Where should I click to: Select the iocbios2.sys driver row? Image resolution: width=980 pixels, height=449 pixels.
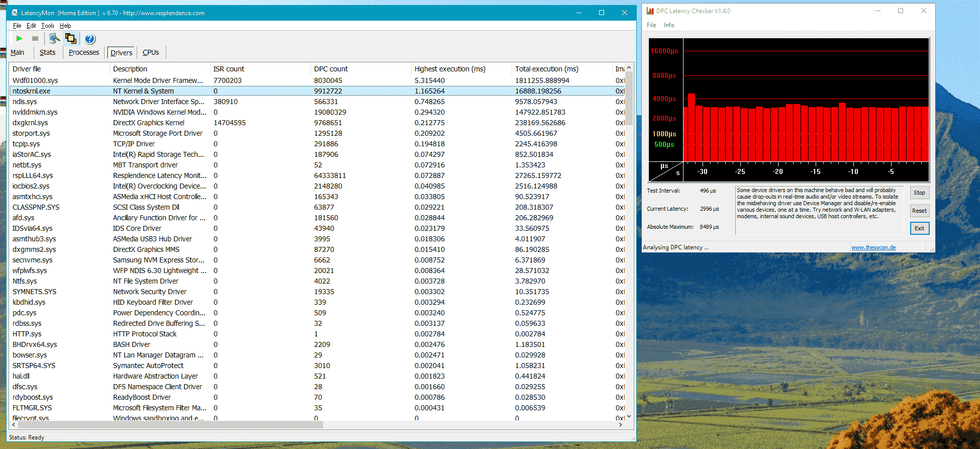[x=317, y=186]
